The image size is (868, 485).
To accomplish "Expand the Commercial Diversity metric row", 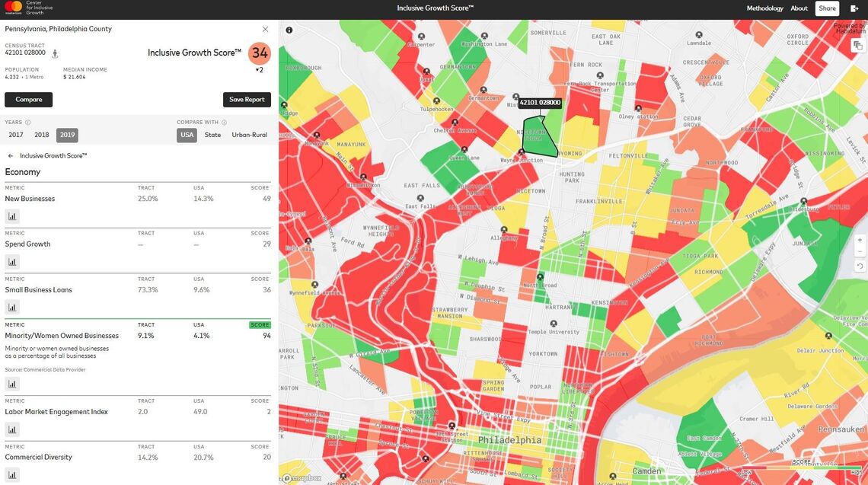I will point(39,458).
